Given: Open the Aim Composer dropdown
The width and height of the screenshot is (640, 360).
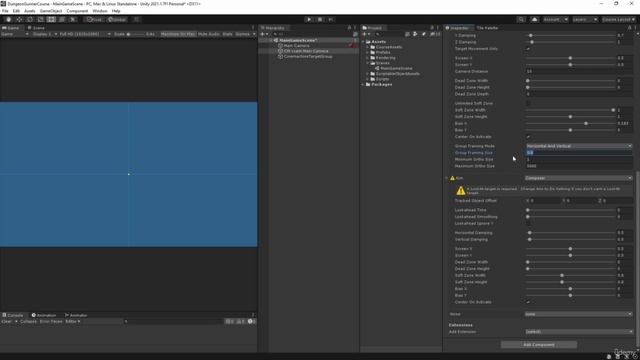Looking at the screenshot, I should [x=579, y=178].
